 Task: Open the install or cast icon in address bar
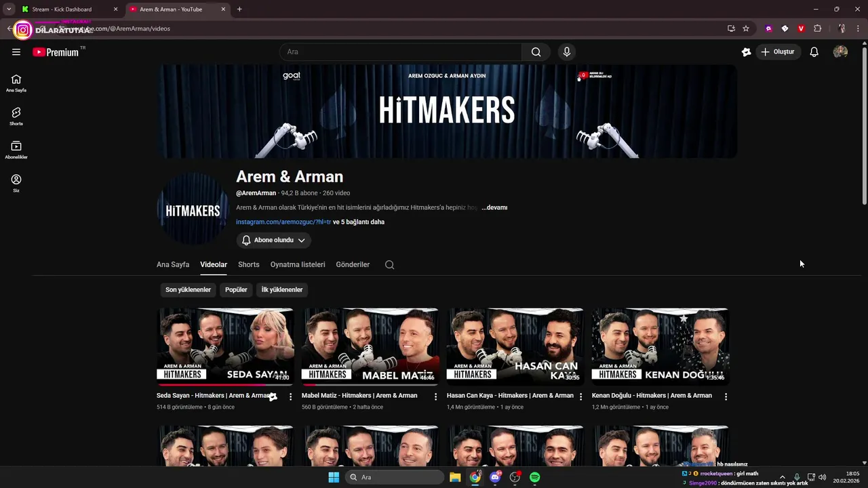point(731,28)
